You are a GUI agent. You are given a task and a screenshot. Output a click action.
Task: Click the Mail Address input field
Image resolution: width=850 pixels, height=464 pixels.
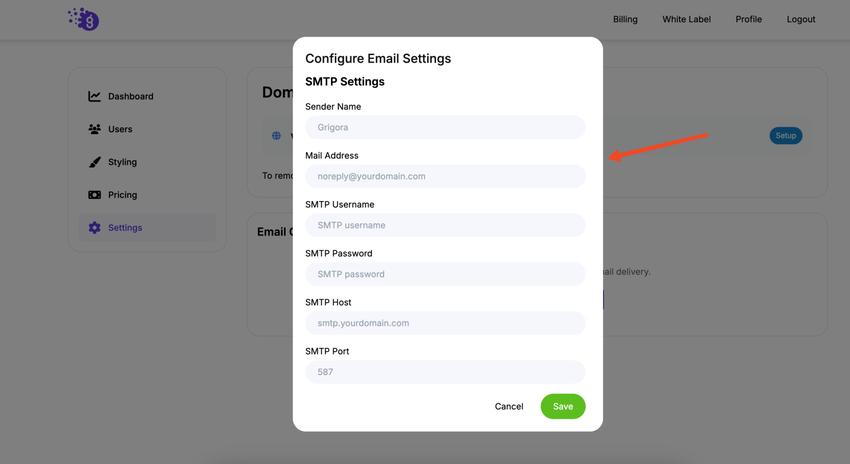pyautogui.click(x=445, y=176)
